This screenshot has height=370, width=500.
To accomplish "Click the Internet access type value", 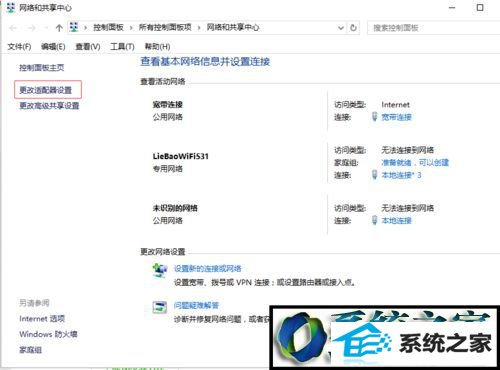I will pos(395,105).
